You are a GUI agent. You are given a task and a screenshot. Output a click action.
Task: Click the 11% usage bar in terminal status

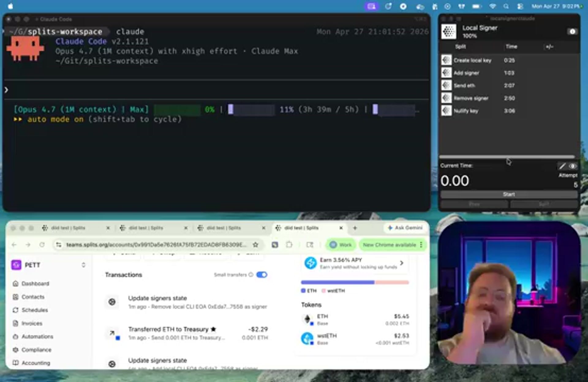(x=251, y=109)
